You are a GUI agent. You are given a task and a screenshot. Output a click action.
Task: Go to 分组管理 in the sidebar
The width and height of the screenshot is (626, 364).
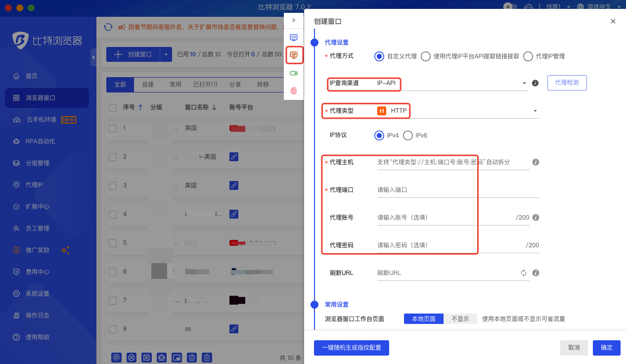coord(38,163)
